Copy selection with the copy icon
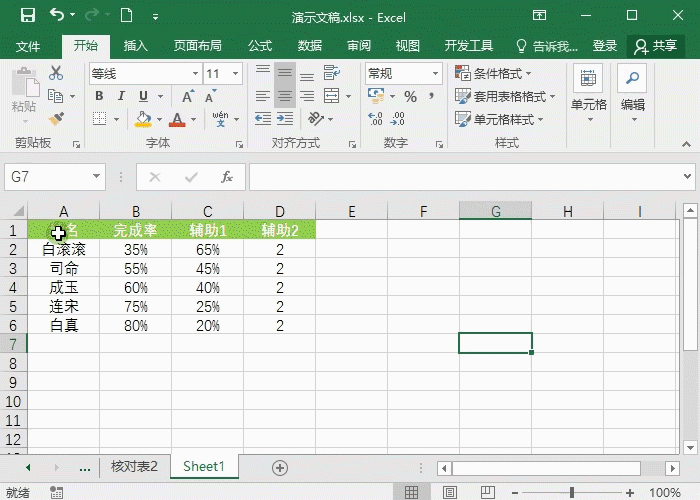Image resolution: width=700 pixels, height=500 pixels. 56,96
